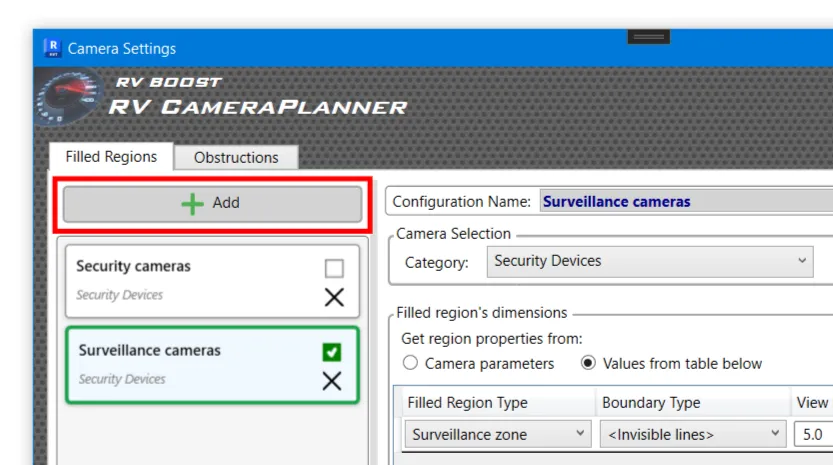Image resolution: width=833 pixels, height=465 pixels.
Task: Open the Category dropdown
Action: point(651,261)
